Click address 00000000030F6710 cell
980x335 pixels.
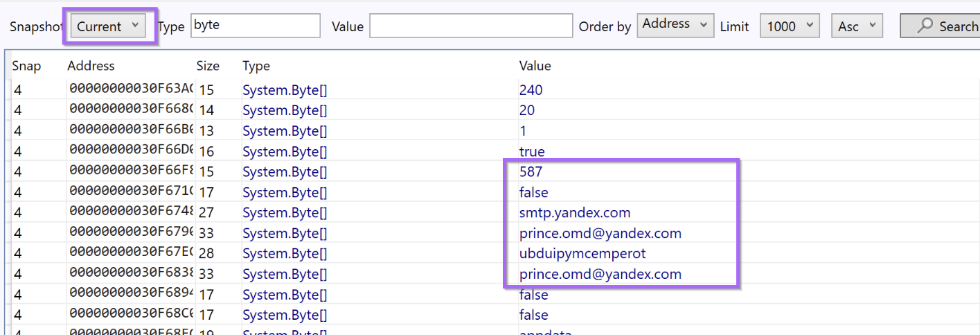click(x=132, y=192)
